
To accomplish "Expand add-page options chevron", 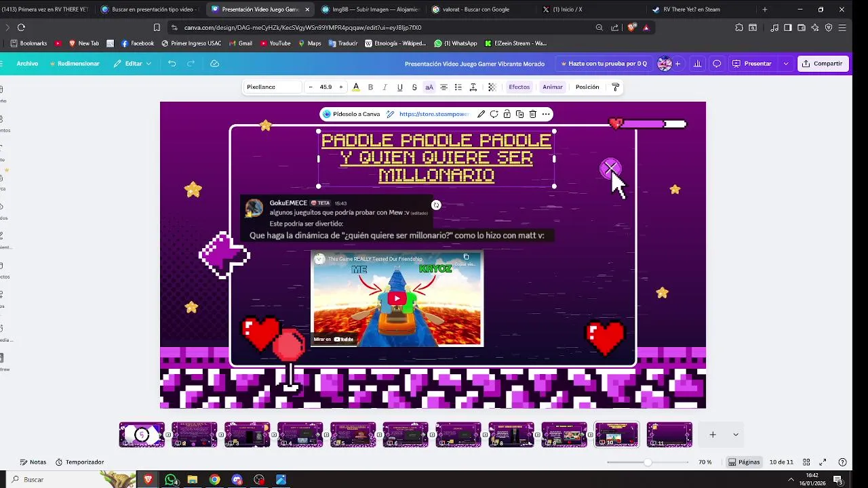I will (736, 434).
